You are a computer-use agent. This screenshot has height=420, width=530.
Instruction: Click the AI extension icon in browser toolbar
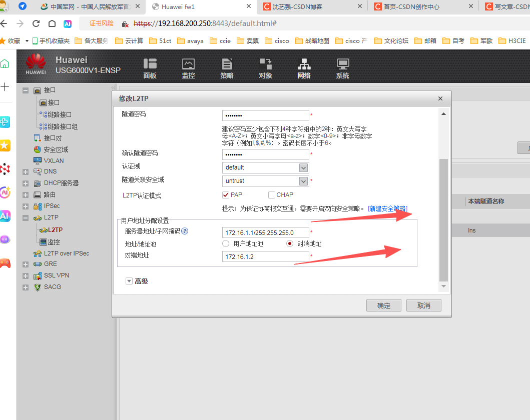[x=67, y=23]
